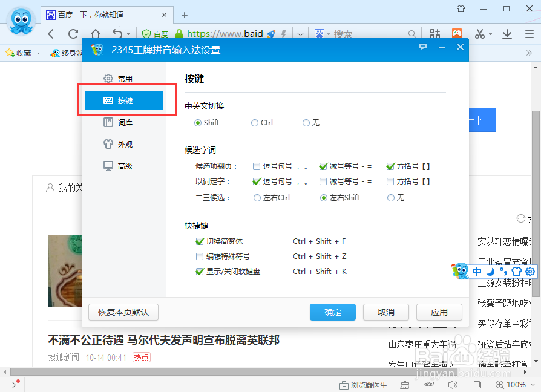Choose 左右Ctrl for 二三候选
The image size is (541, 392).
257,198
